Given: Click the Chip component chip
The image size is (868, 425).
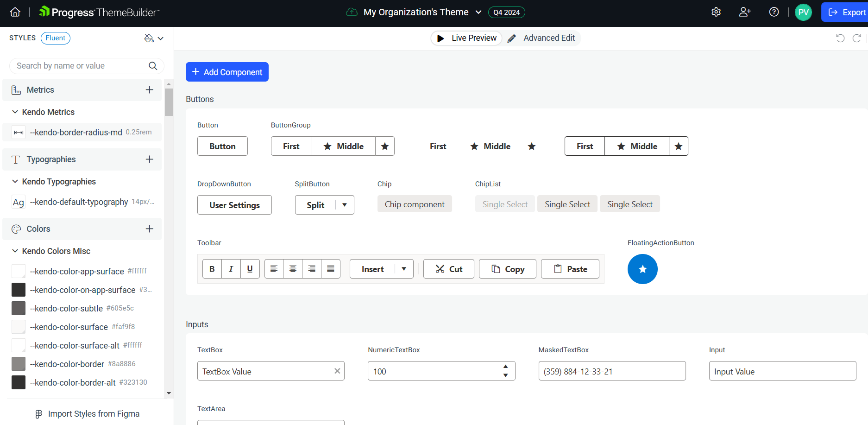Looking at the screenshot, I should [x=415, y=204].
